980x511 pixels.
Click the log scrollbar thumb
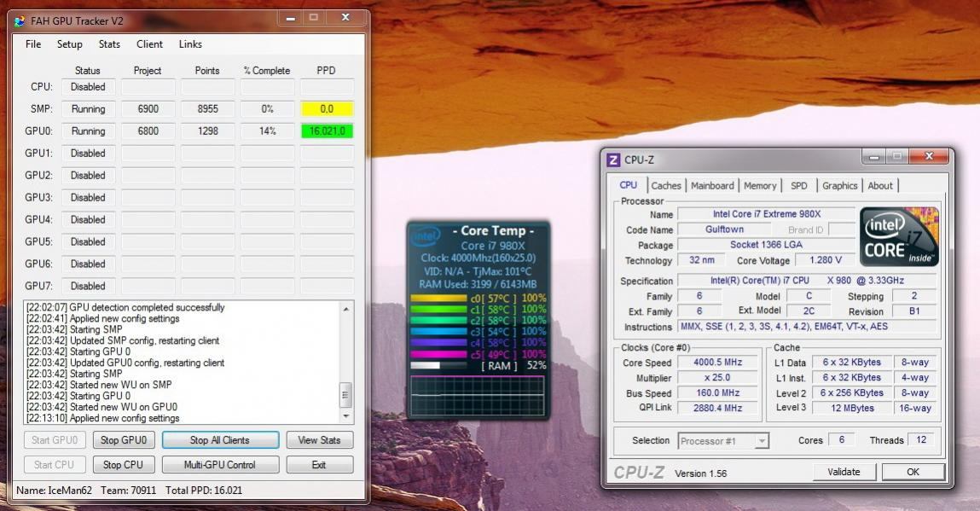click(345, 395)
